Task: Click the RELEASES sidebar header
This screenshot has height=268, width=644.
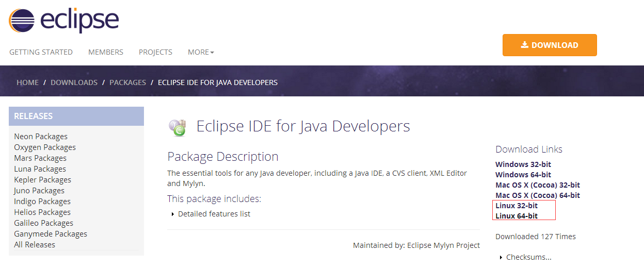Action: pos(76,116)
